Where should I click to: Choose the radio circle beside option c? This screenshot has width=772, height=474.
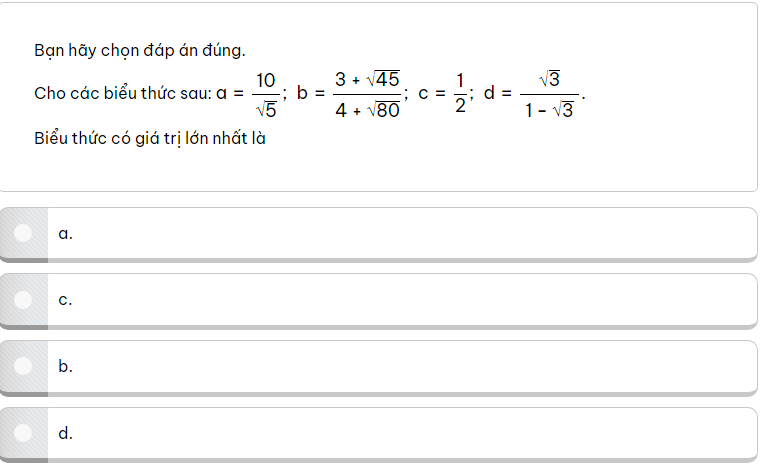pos(24,299)
